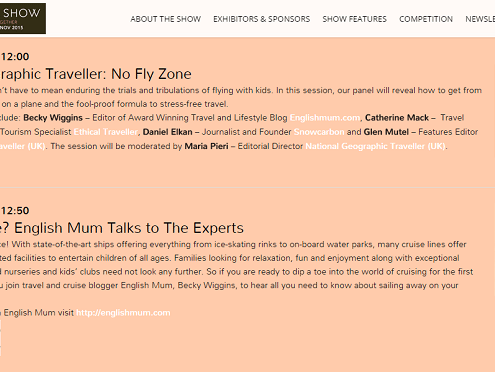
Task: Open Exhibitors & Sponsors menu item
Action: point(262,19)
